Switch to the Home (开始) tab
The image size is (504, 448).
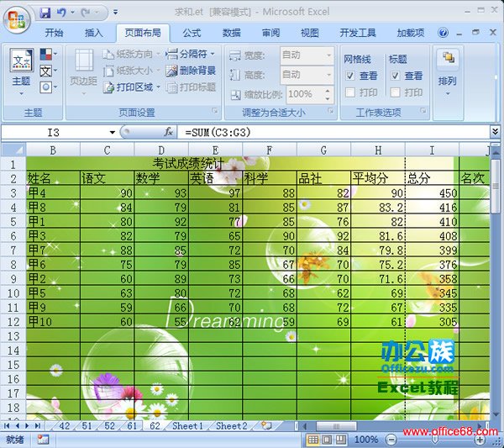(54, 33)
